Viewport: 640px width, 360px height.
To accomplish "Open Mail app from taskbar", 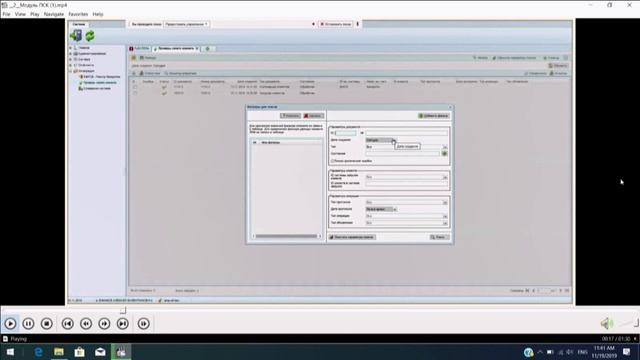I will (100, 352).
